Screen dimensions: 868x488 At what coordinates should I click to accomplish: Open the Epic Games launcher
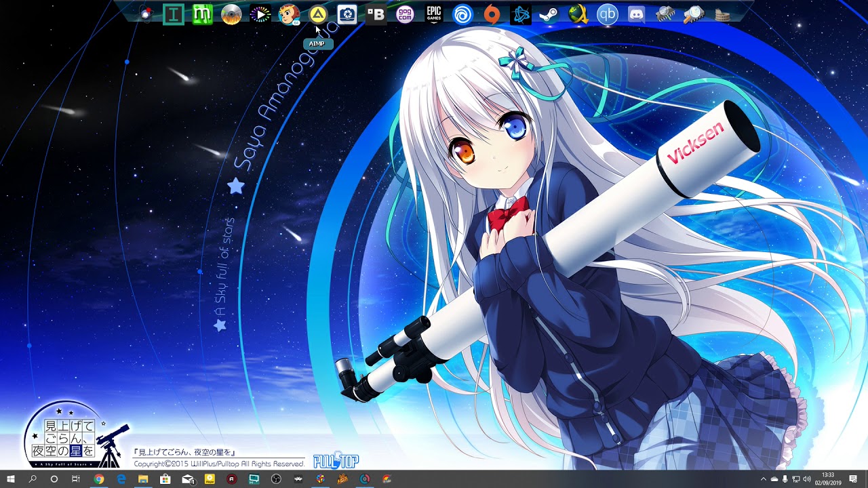[434, 14]
